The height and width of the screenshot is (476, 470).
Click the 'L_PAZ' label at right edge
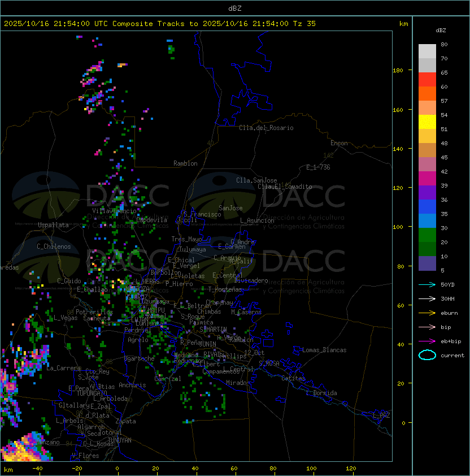pyautogui.click(x=381, y=416)
